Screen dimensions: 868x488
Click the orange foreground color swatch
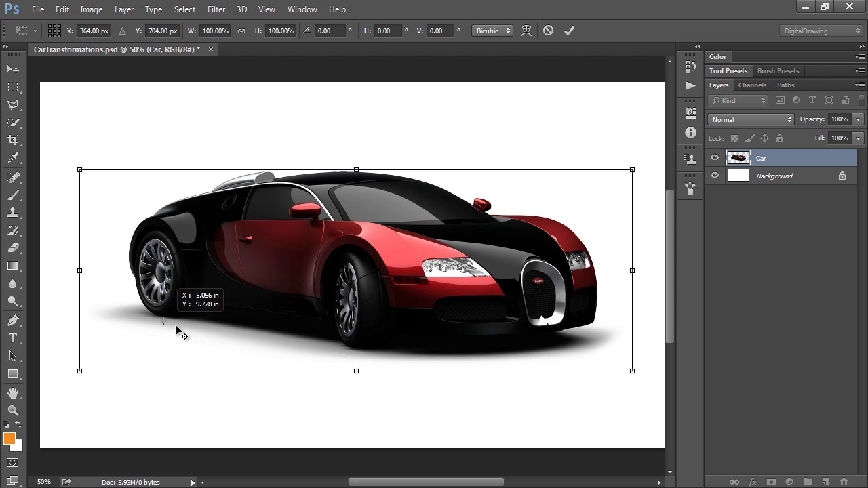9,439
